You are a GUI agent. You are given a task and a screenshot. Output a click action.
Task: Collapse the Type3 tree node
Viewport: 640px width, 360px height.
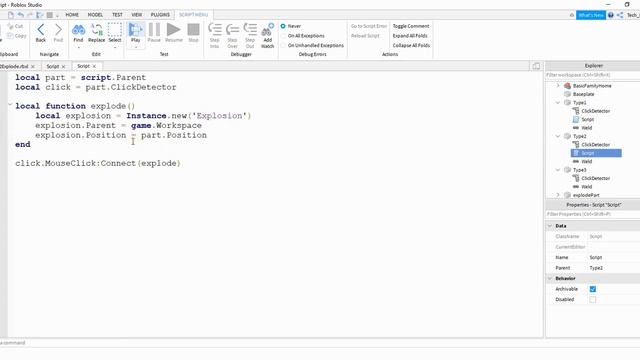(558, 170)
